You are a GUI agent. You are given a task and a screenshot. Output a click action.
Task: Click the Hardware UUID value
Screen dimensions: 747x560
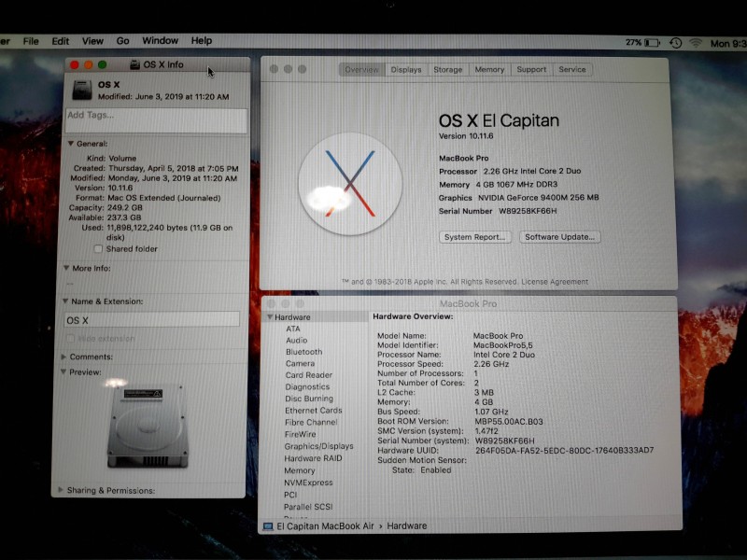[564, 451]
